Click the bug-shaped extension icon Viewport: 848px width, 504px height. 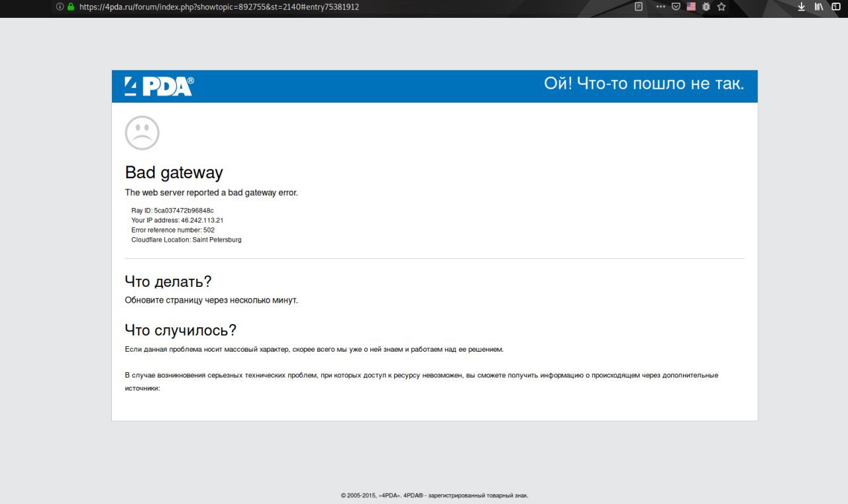tap(706, 7)
